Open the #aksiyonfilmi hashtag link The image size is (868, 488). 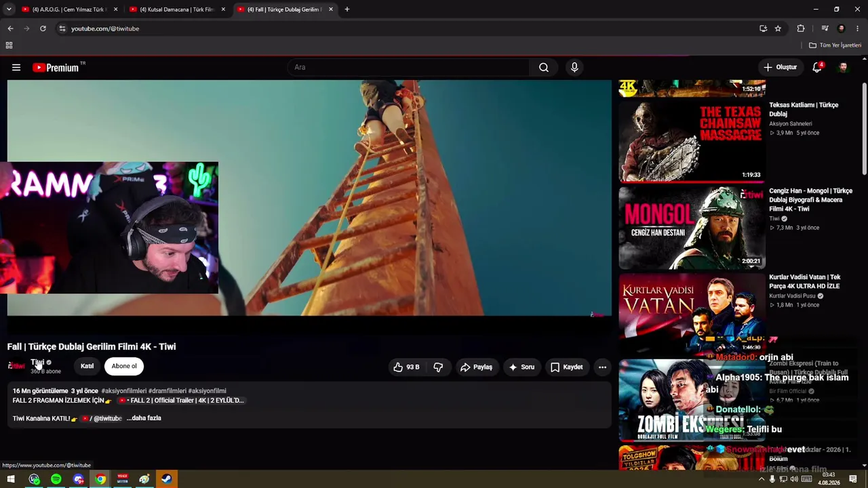(x=207, y=391)
